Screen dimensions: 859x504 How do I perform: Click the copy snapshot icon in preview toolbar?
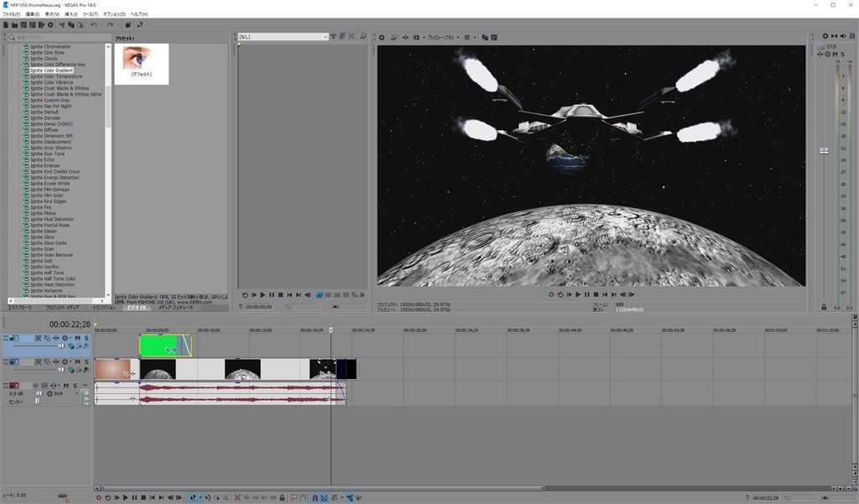click(x=485, y=37)
